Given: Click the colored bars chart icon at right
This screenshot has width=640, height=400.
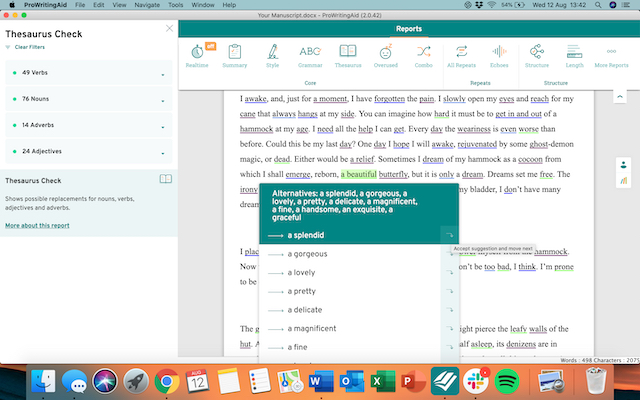Looking at the screenshot, I should (623, 180).
